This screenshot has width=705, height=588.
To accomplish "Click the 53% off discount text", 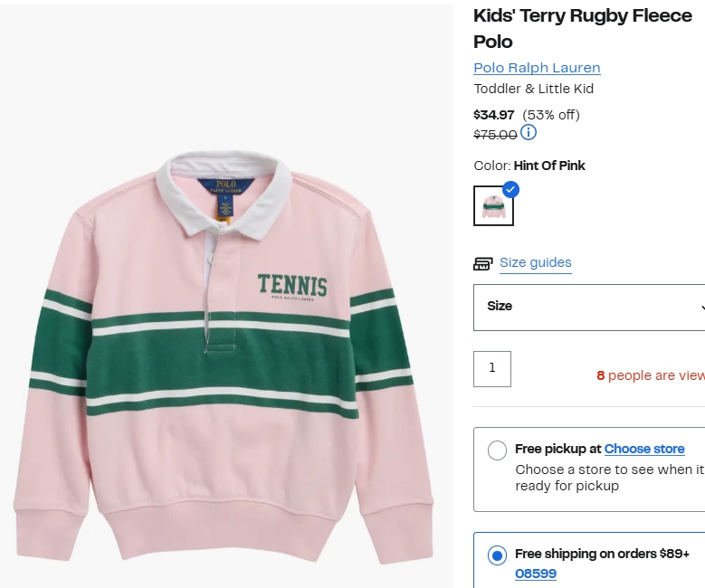I will (551, 115).
